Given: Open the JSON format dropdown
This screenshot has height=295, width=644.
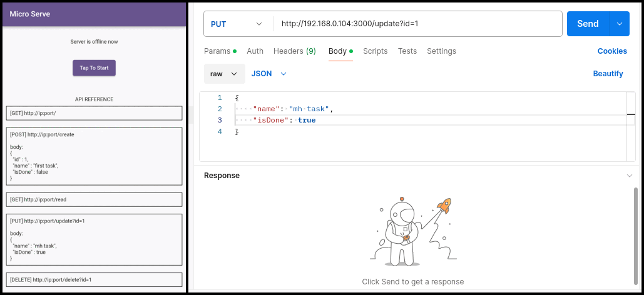Looking at the screenshot, I should [x=269, y=74].
